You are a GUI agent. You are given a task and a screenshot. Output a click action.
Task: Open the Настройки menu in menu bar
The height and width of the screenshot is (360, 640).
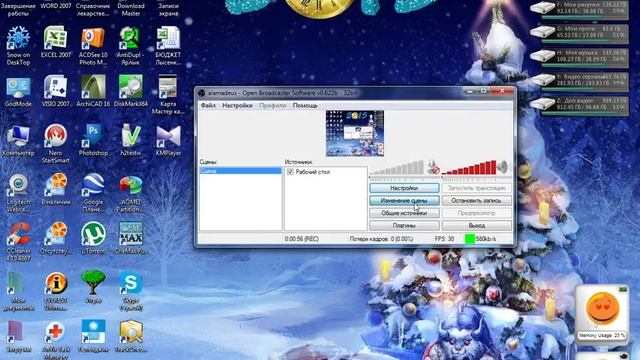[237, 105]
